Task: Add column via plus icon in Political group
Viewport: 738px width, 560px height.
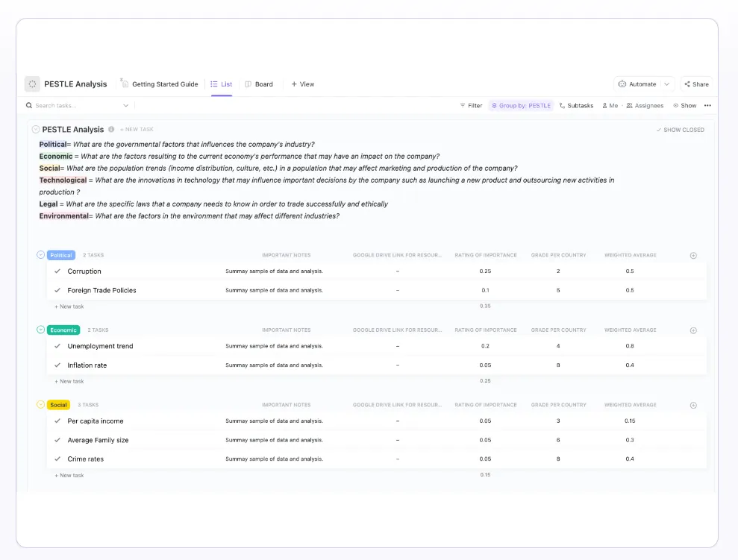Action: (693, 255)
